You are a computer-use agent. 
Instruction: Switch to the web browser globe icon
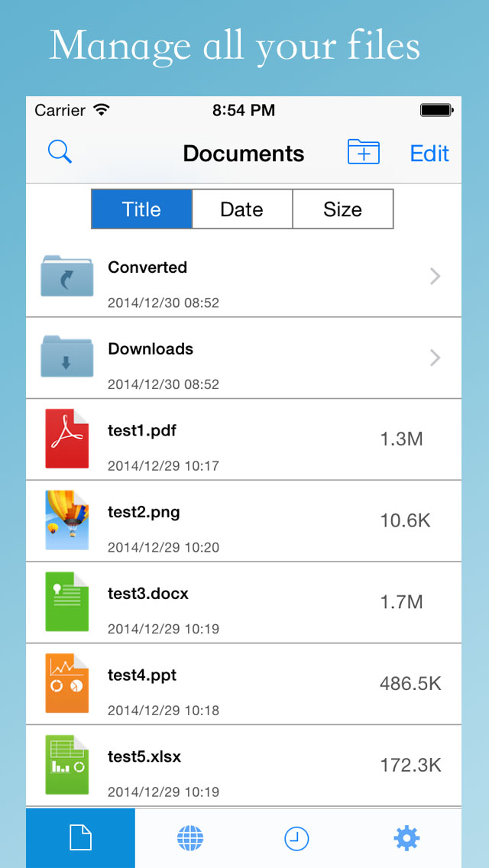pos(189,837)
